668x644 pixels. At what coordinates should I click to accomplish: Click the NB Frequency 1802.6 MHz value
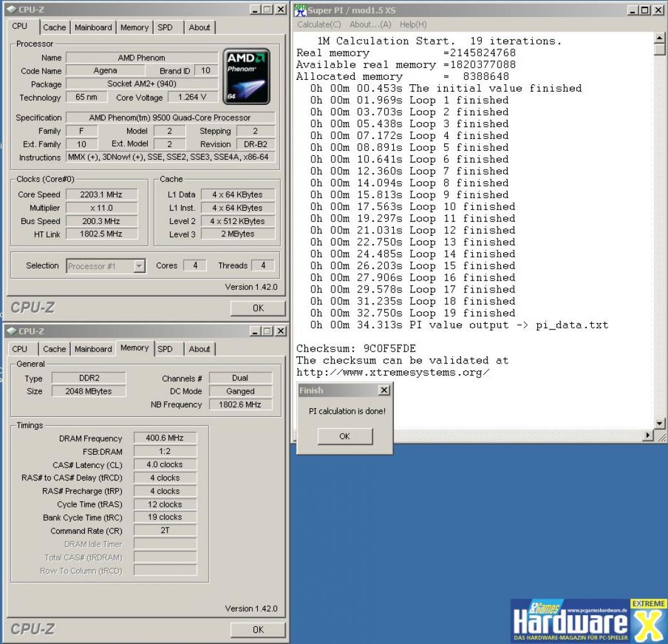(x=240, y=404)
